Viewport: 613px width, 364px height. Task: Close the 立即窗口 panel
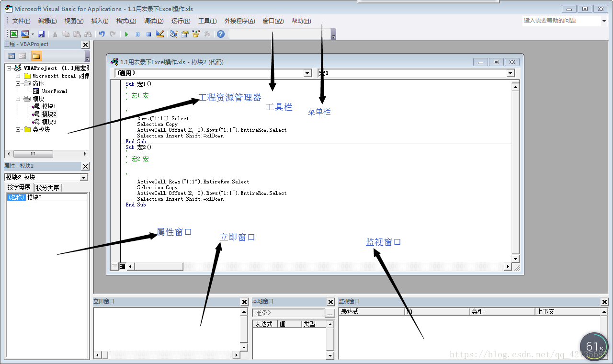pos(244,302)
